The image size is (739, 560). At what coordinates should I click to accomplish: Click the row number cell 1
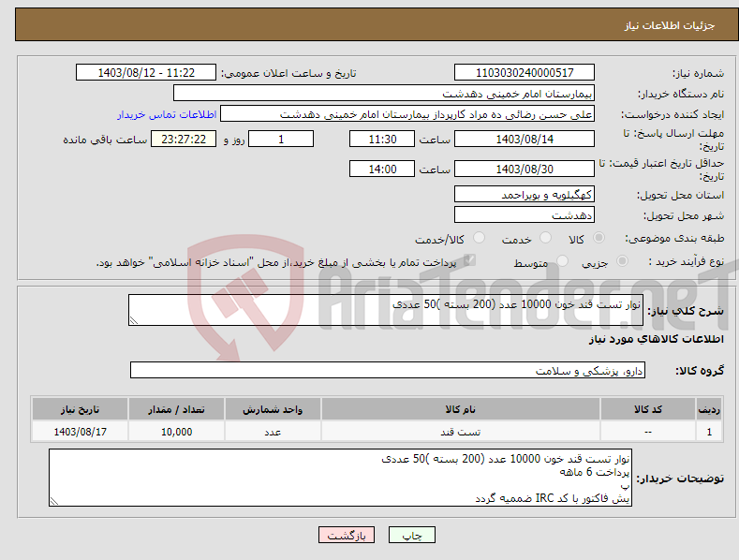(709, 432)
